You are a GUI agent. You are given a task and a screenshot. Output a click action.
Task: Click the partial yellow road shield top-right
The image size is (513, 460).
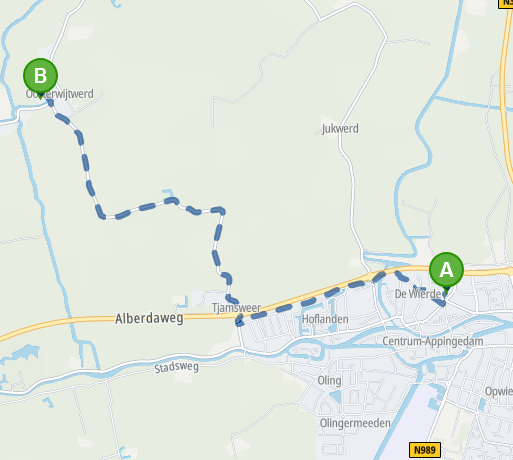tap(505, 3)
